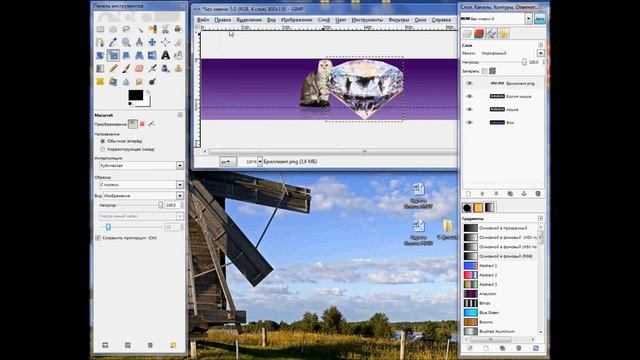Click the black foreground color swatch
The height and width of the screenshot is (360, 640).
click(136, 95)
